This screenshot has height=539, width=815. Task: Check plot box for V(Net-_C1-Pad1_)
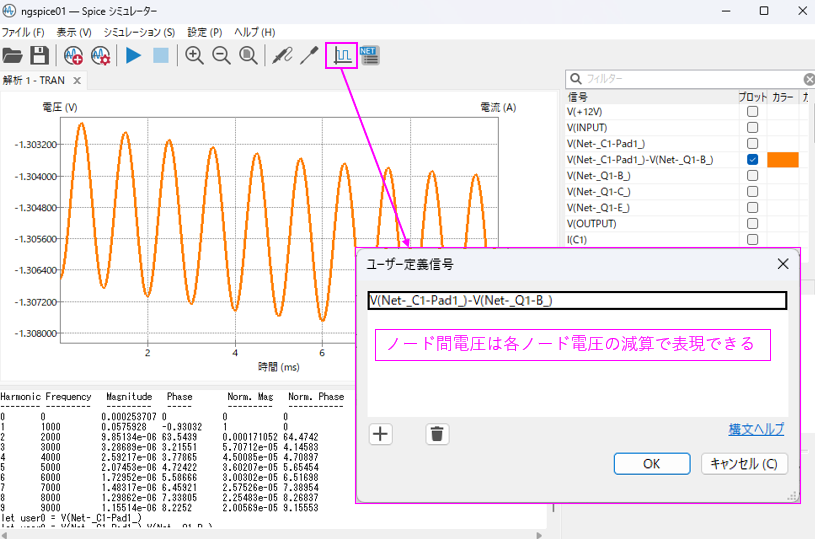click(752, 143)
